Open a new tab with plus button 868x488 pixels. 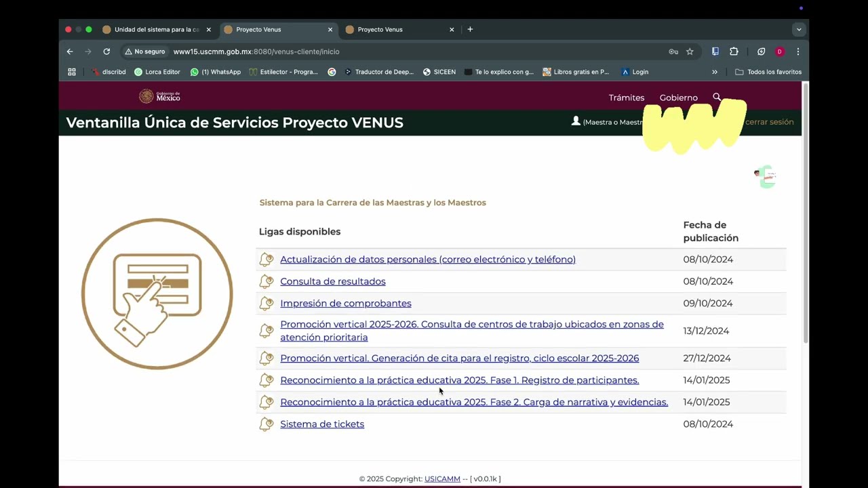click(x=470, y=29)
